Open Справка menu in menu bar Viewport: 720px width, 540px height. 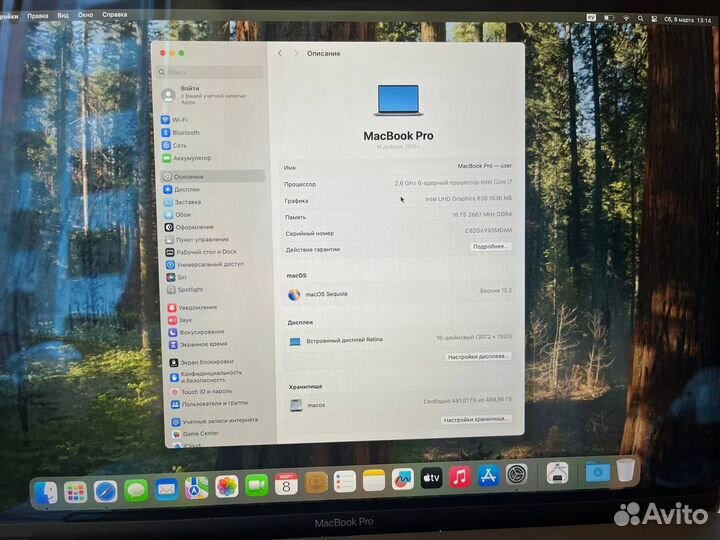115,15
